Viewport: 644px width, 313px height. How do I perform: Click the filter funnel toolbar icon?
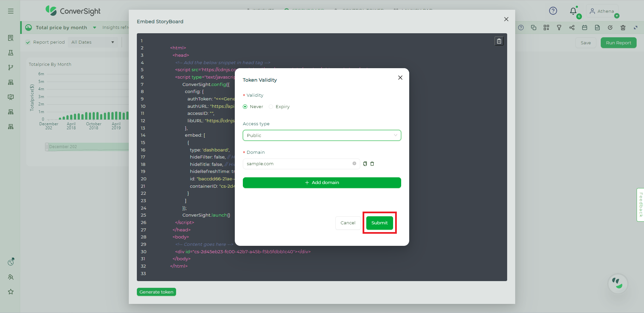[x=559, y=28]
